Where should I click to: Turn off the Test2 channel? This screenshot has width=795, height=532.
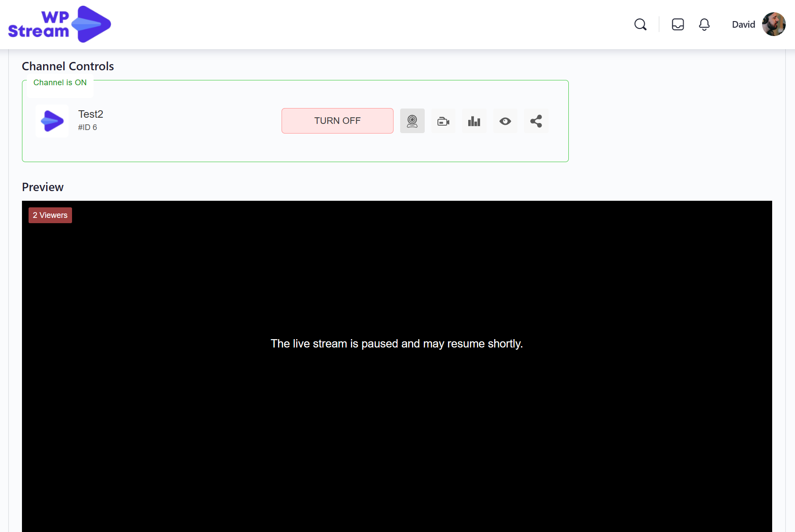337,121
